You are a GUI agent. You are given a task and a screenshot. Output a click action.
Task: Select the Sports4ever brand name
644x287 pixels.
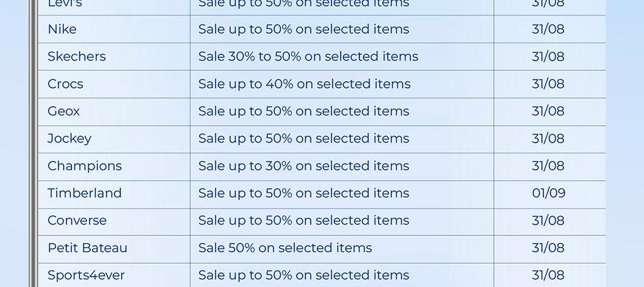[x=86, y=275]
